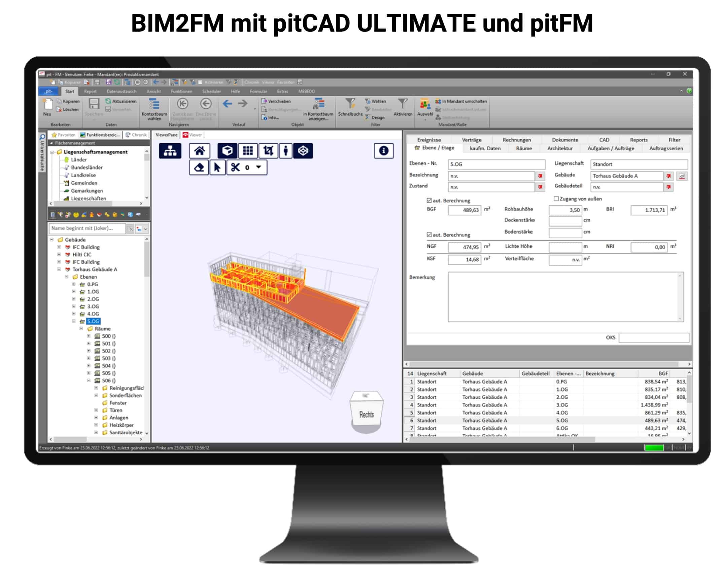Toggle aut. Berechnung checkbox above NGF
728x578 pixels.
pos(429,234)
